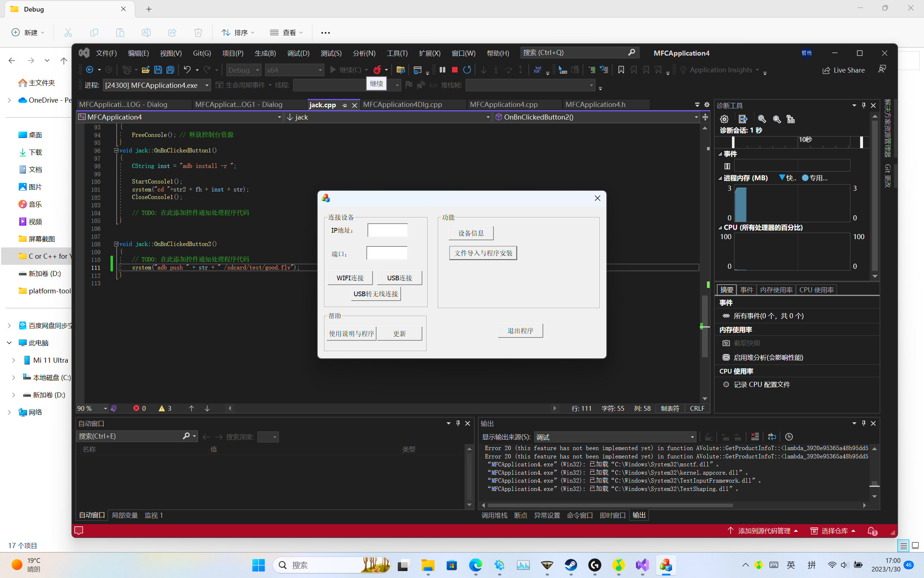Stop debugging with the red square icon
Image resolution: width=924 pixels, height=578 pixels.
coord(454,70)
